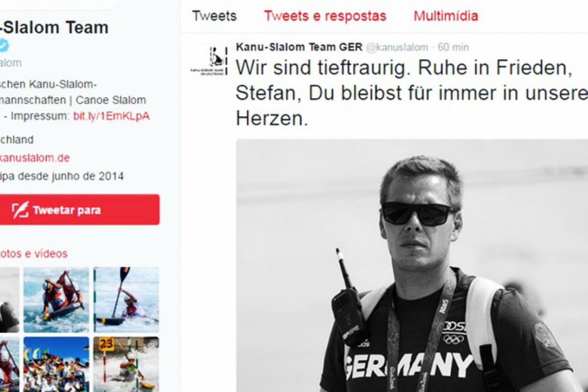This screenshot has height=392, width=588.
Task: Open the Tweets e respostas tab
Action: pos(325,16)
